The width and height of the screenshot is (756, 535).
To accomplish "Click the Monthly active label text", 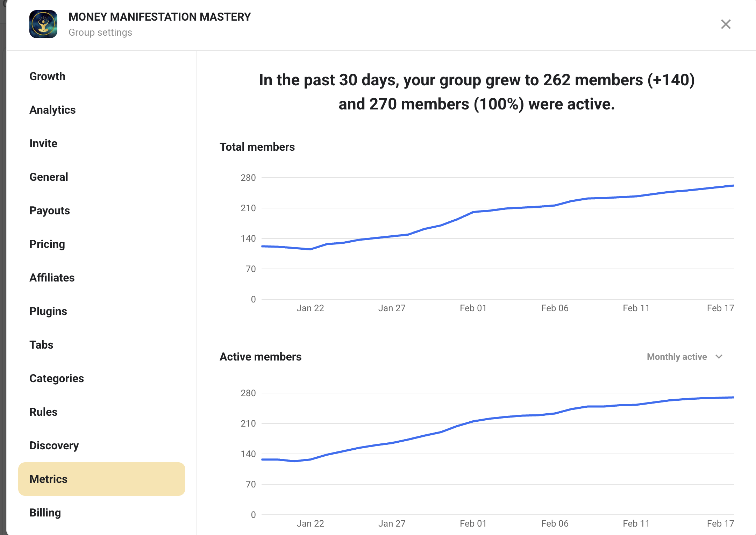I will pyautogui.click(x=677, y=357).
